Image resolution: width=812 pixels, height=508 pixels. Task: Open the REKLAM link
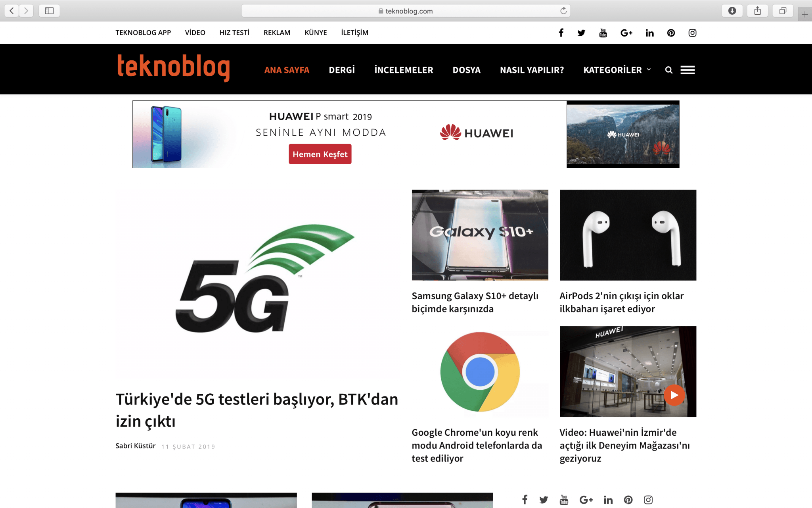click(x=277, y=33)
